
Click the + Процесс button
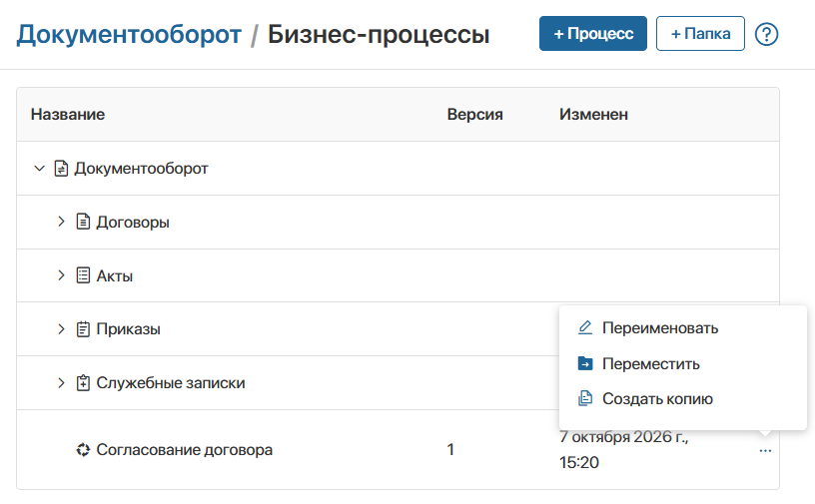[x=593, y=34]
